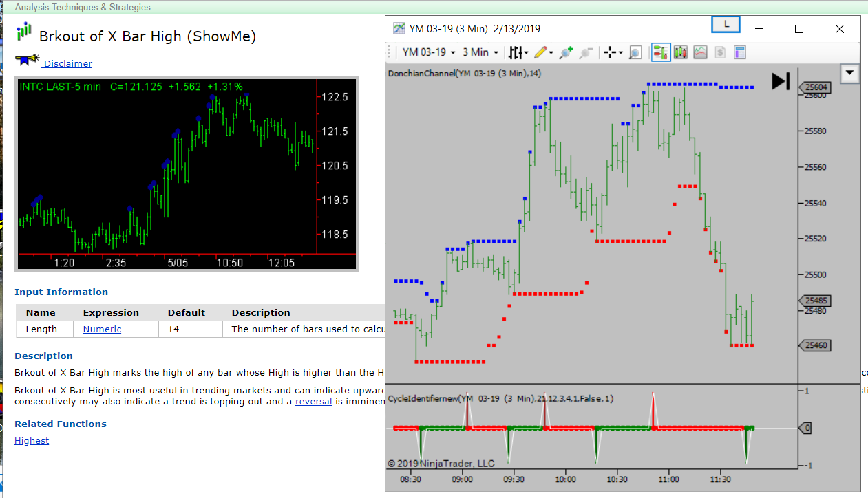Click the Related Functions heading
The image size is (868, 498).
click(x=61, y=424)
